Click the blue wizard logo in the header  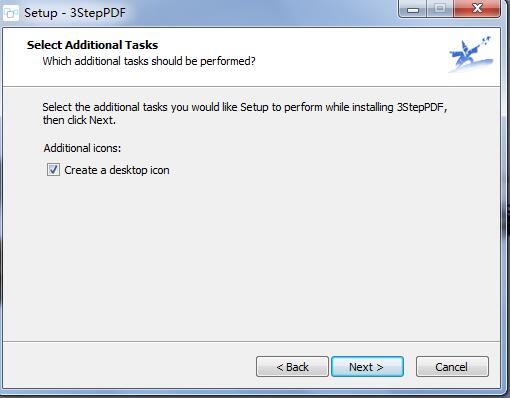[471, 54]
